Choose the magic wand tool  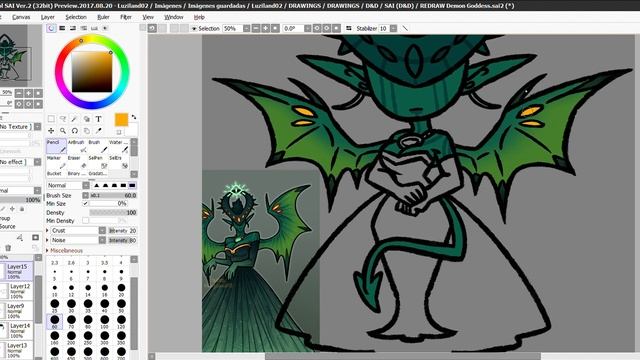click(x=75, y=119)
